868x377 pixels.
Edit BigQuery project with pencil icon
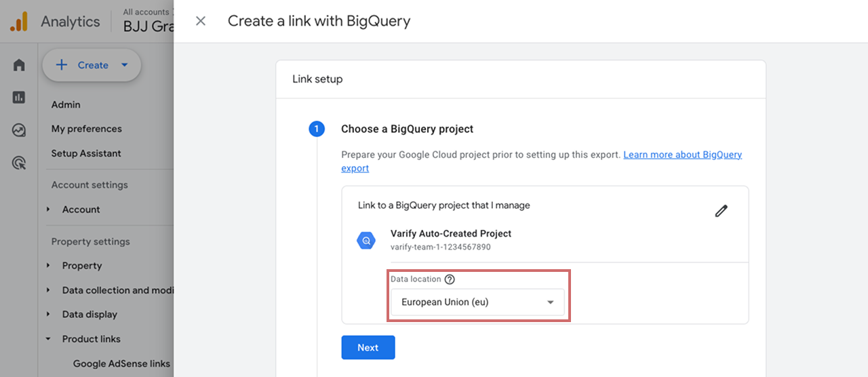click(x=722, y=211)
